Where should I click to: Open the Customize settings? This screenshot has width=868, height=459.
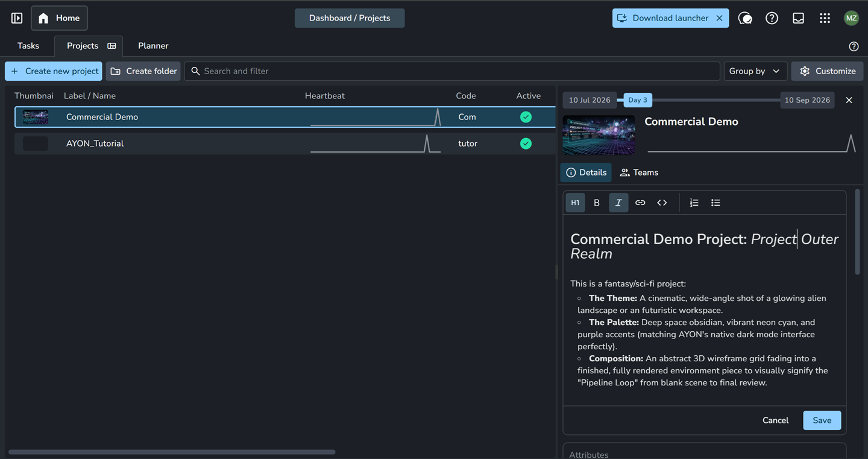point(828,71)
